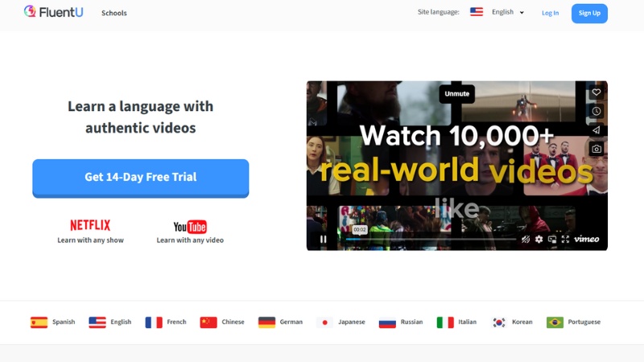Click the US flag in language row
Screen dimensions: 644x362
pyautogui.click(x=97, y=323)
